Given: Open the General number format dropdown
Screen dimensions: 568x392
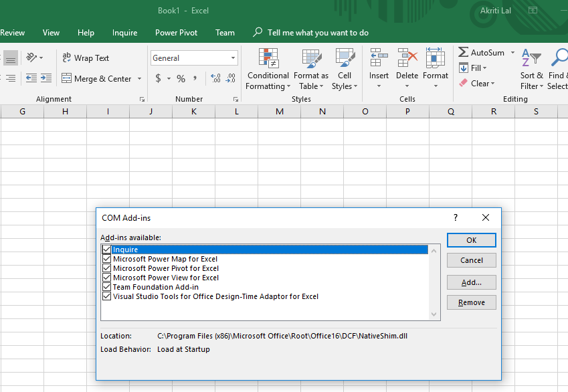Looking at the screenshot, I should [x=233, y=58].
